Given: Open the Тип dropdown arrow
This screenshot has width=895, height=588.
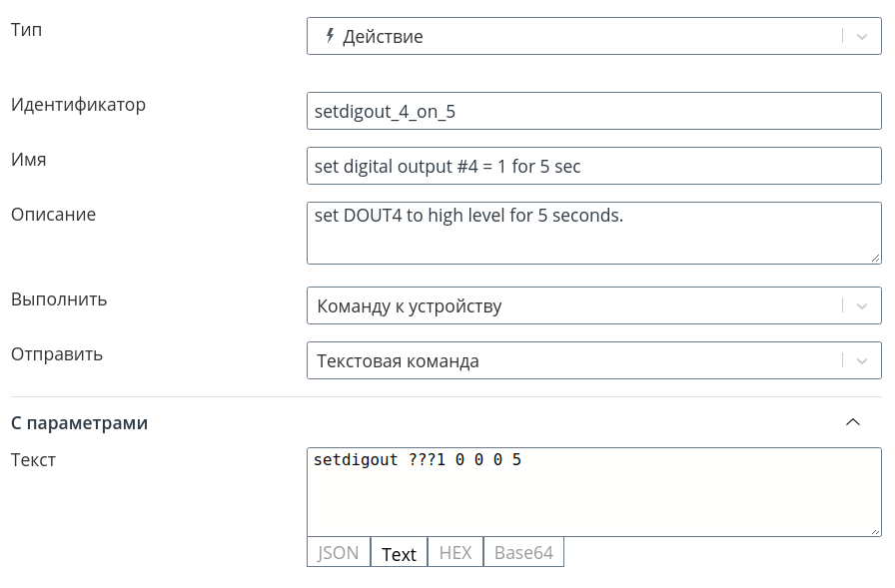Looking at the screenshot, I should [x=862, y=37].
